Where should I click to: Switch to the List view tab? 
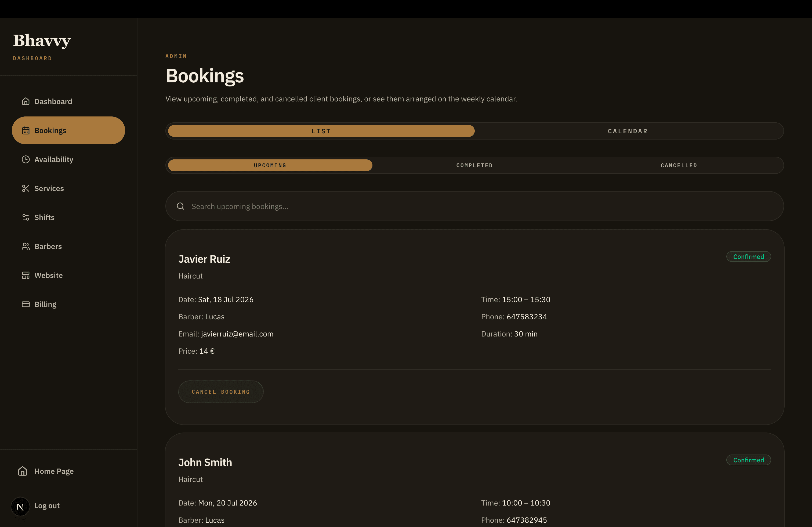pyautogui.click(x=321, y=131)
